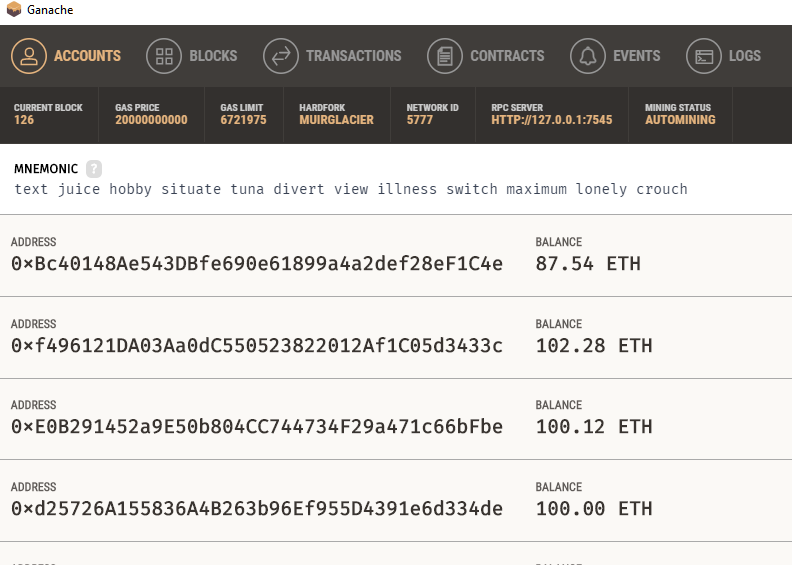Click the RPC SERVER label
The width and height of the screenshot is (792, 565).
[517, 108]
